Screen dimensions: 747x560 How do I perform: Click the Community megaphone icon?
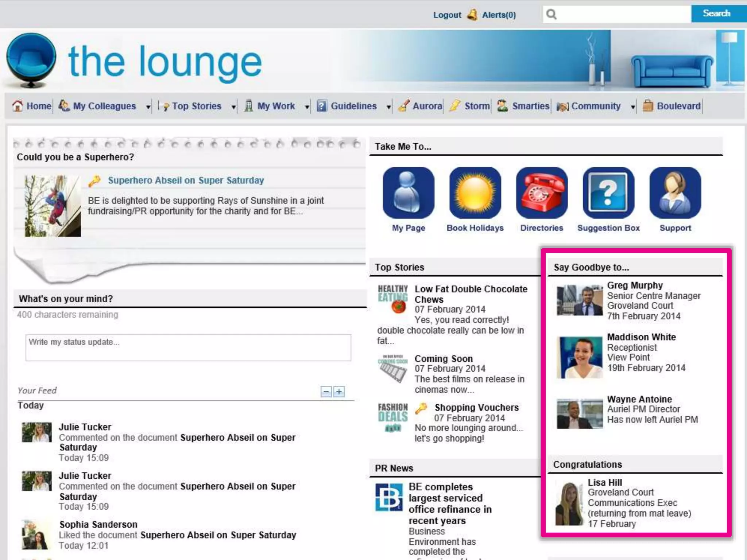coord(562,106)
